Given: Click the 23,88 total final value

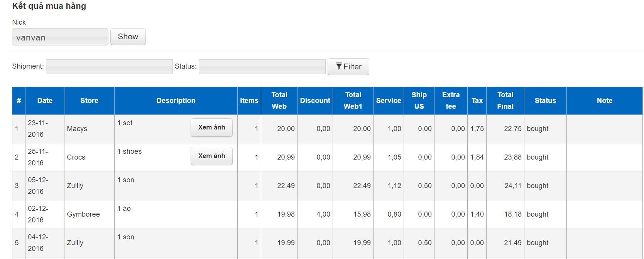Looking at the screenshot, I should 512,157.
